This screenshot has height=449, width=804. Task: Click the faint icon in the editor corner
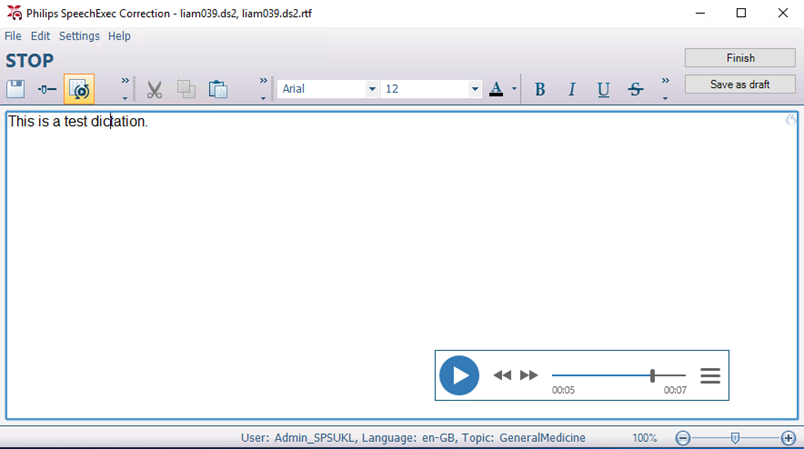[791, 120]
